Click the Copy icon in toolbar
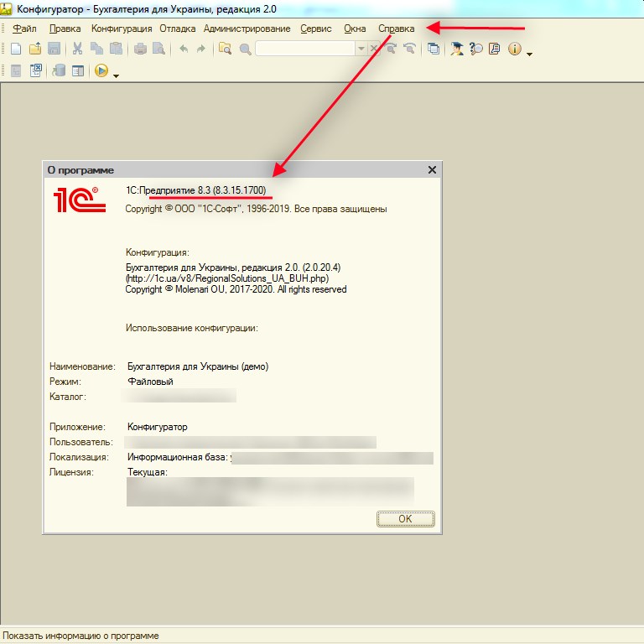 point(96,49)
